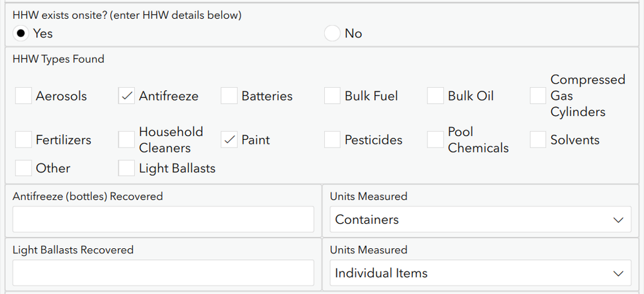Check the Household Cleaners checkbox
This screenshot has height=294, width=644.
(x=127, y=140)
